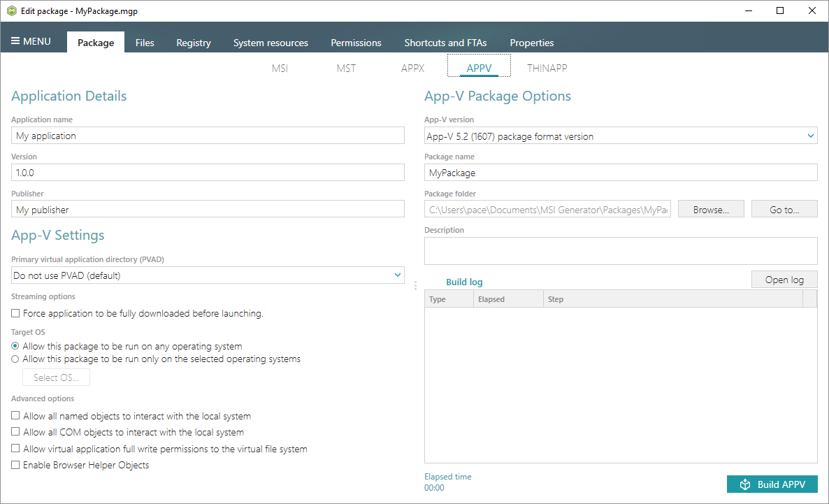829x504 pixels.
Task: Open the Shortcuts and FTAs tab
Action: click(x=445, y=43)
